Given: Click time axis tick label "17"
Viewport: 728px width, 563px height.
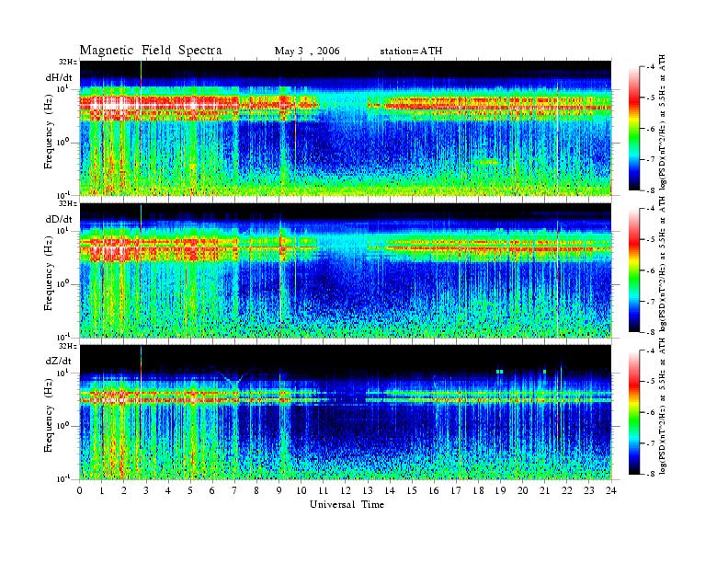Looking at the screenshot, I should (456, 491).
